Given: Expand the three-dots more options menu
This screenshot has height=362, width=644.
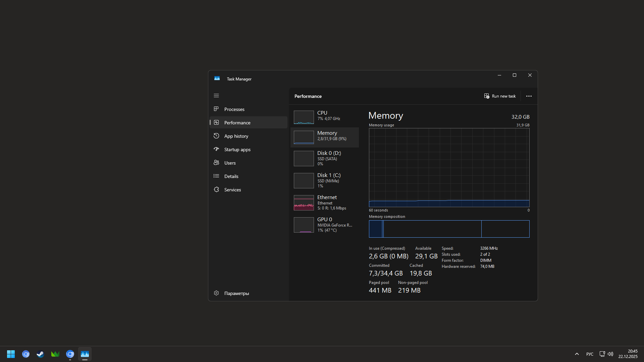Looking at the screenshot, I should pyautogui.click(x=529, y=96).
